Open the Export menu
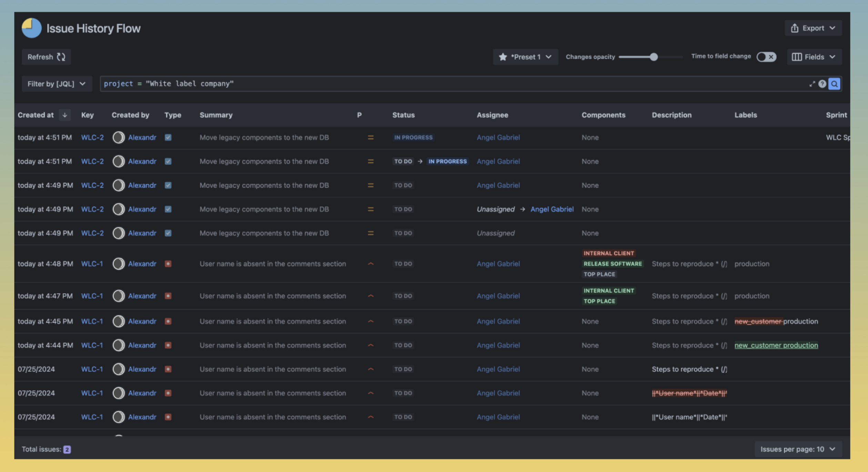The width and height of the screenshot is (868, 472). [813, 28]
